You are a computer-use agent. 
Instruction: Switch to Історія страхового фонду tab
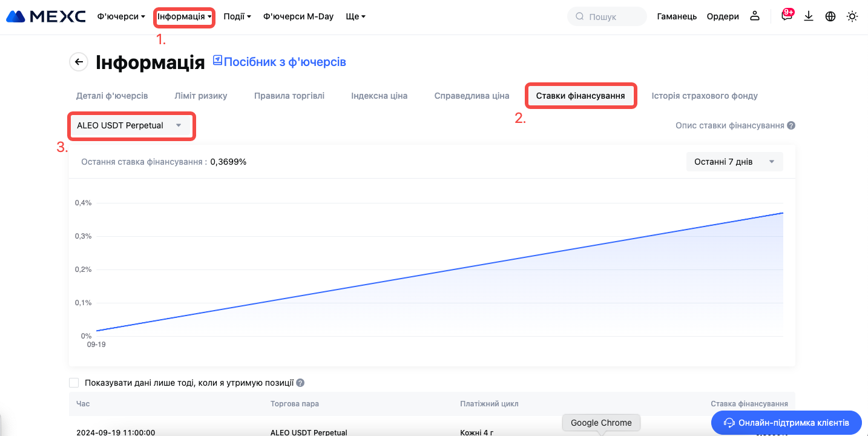(x=705, y=96)
